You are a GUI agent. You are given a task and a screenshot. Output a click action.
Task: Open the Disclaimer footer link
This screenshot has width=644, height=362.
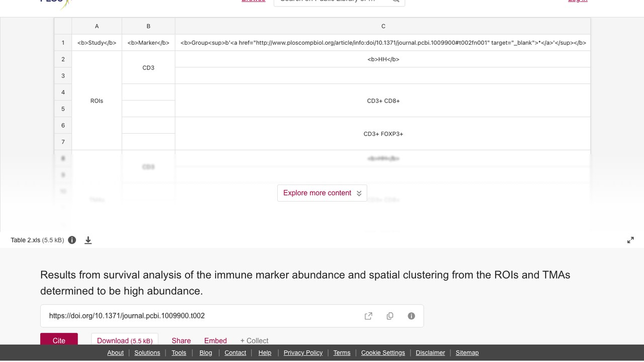pos(430,353)
